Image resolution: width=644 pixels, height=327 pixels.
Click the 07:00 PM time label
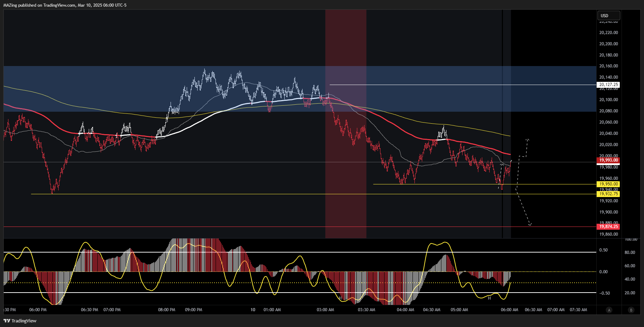click(x=112, y=310)
